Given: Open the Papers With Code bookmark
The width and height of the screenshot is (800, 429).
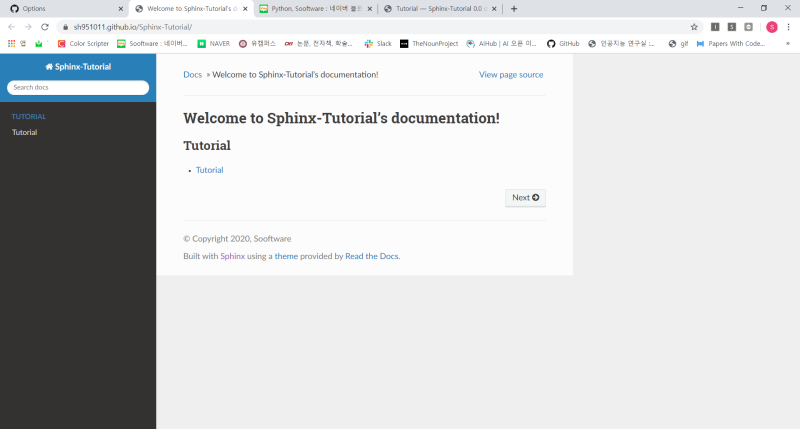Looking at the screenshot, I should point(731,44).
